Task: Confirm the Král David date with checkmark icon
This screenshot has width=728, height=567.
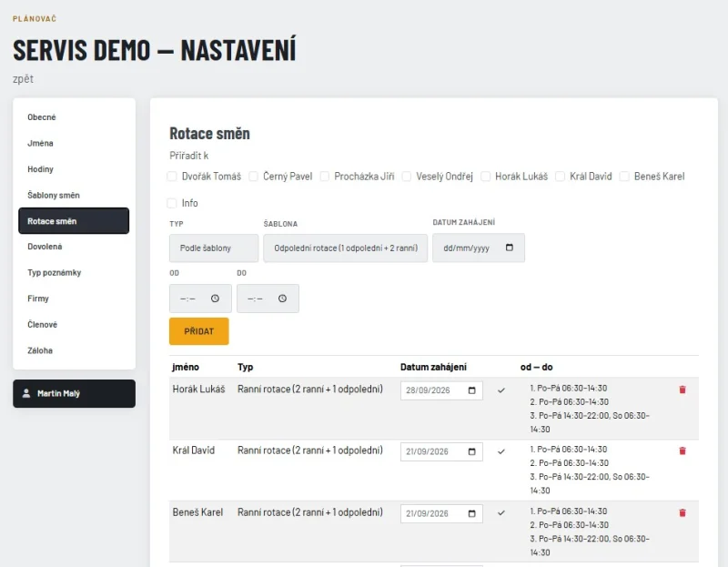Action: [x=501, y=451]
